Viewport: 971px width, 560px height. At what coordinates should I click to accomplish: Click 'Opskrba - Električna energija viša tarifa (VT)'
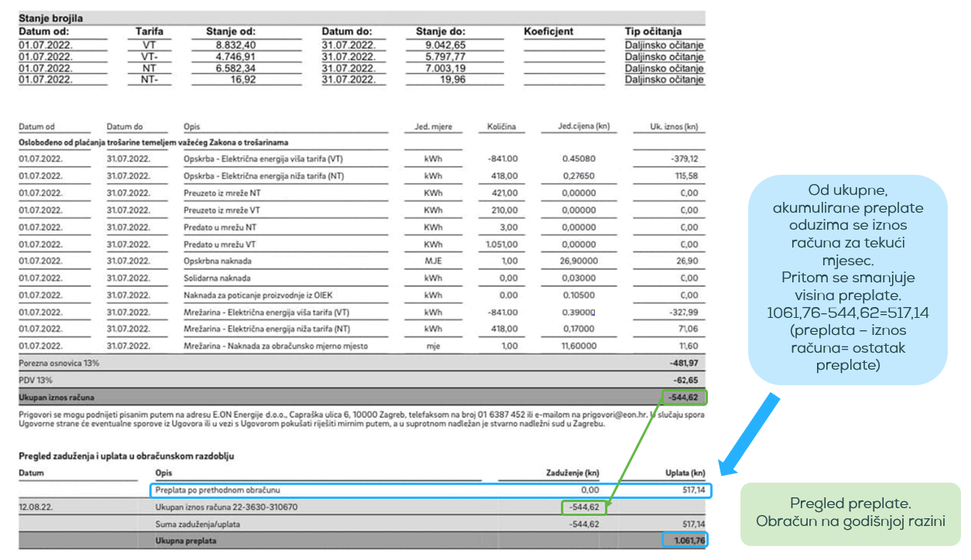coord(263,159)
